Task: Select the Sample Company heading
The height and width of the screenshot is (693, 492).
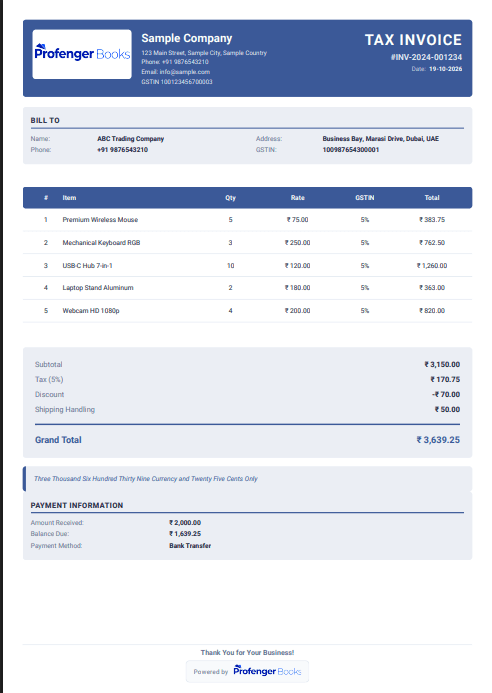Action: click(187, 38)
